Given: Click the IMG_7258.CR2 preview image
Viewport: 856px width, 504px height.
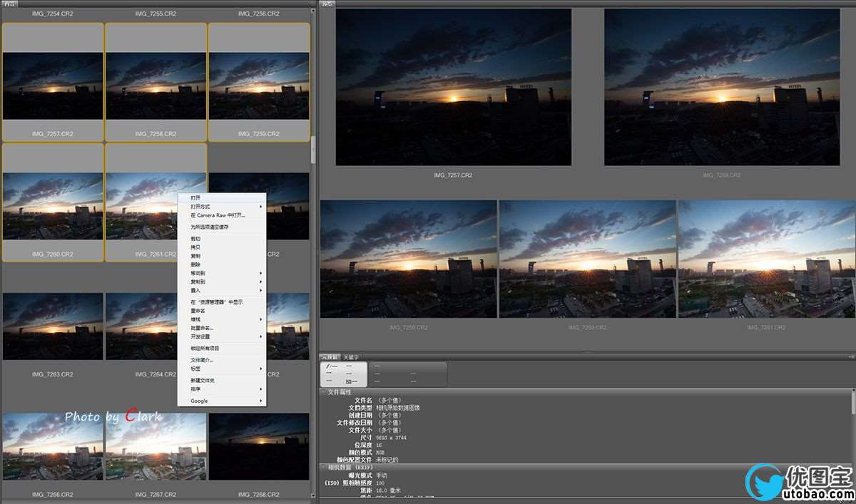Looking at the screenshot, I should [721, 87].
